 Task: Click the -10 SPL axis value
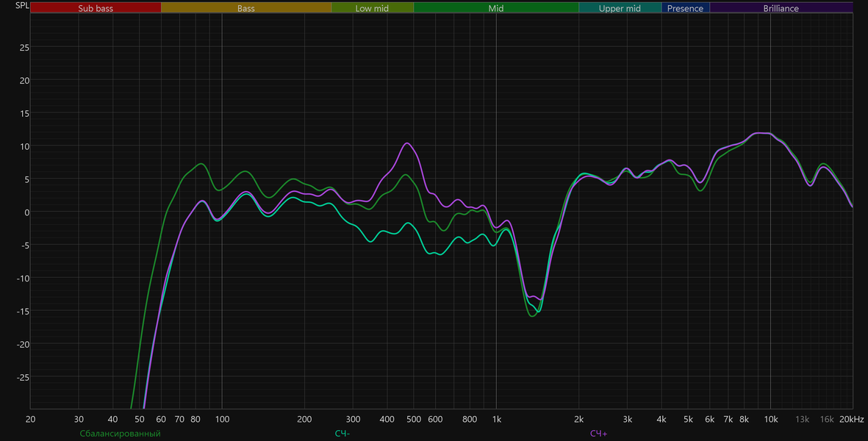(22, 279)
